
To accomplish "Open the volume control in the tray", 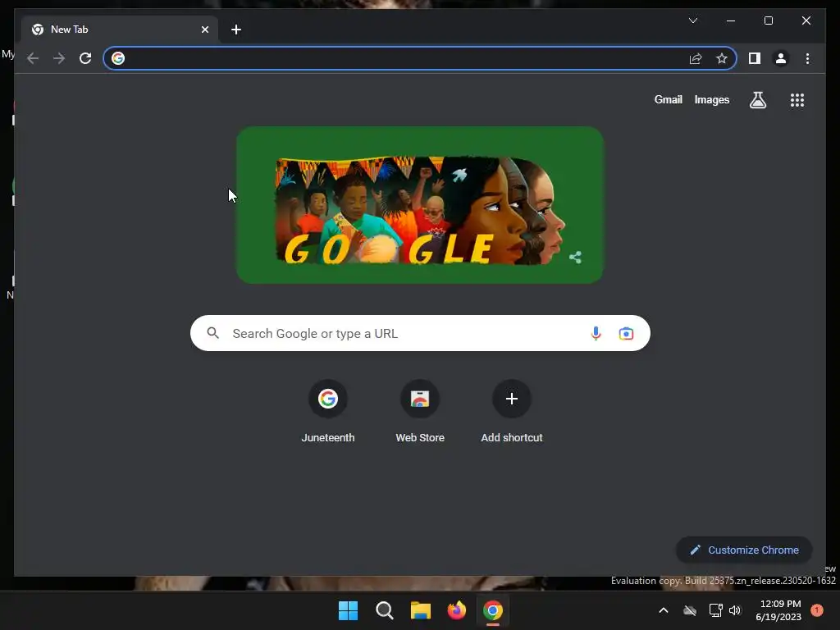I will click(735, 610).
